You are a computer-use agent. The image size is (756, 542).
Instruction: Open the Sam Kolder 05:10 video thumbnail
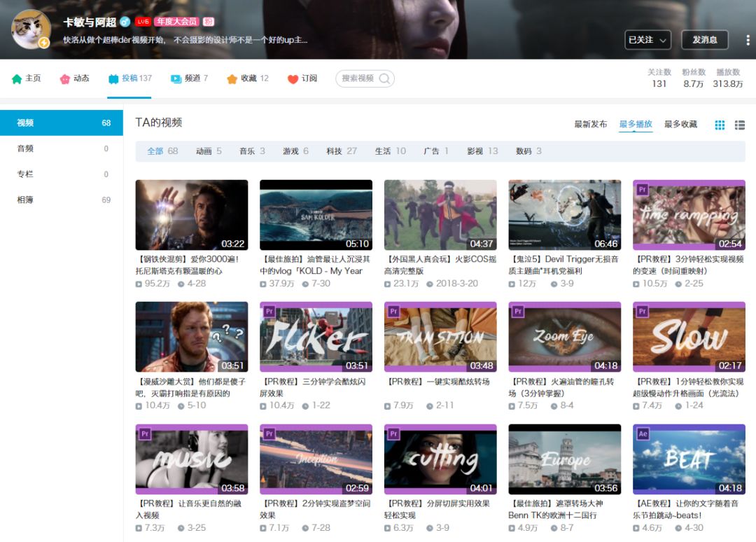(x=316, y=215)
